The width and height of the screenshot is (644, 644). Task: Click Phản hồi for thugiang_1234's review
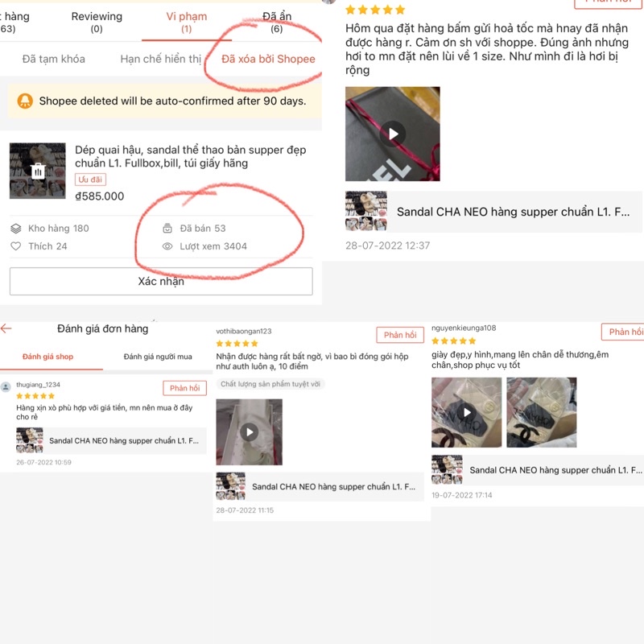185,388
